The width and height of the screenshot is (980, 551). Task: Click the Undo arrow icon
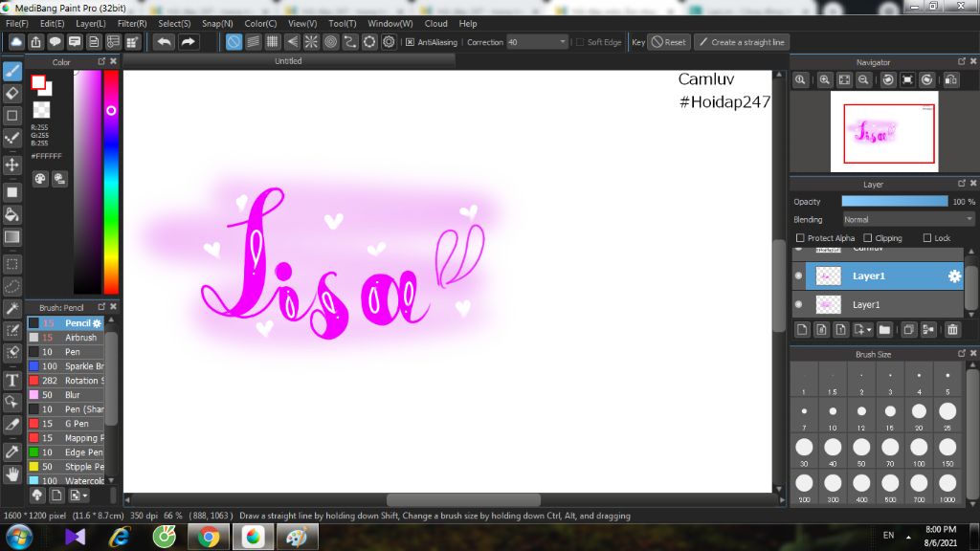[165, 42]
